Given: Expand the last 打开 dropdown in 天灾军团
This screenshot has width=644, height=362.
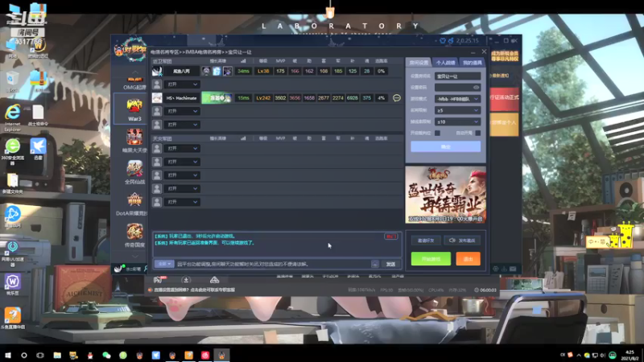Looking at the screenshot, I should (x=182, y=202).
